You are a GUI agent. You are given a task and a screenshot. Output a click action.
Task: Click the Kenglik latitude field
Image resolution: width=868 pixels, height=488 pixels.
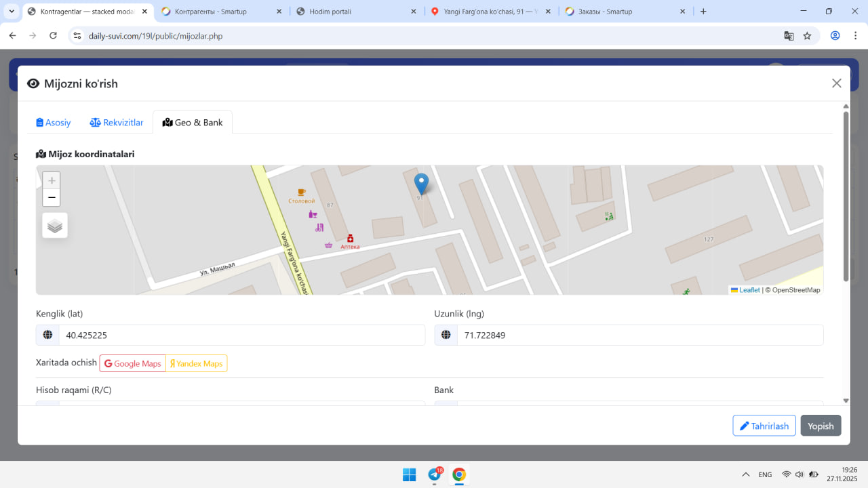241,335
